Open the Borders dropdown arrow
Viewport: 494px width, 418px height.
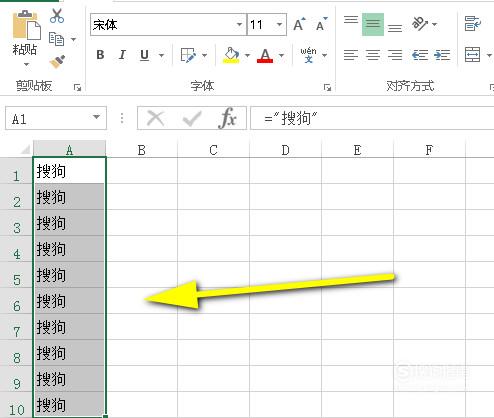pos(204,55)
